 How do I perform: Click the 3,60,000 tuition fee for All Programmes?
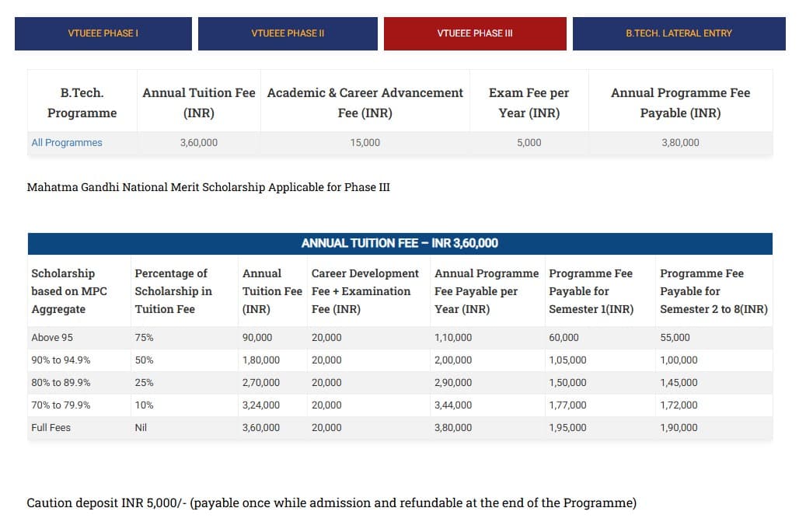198,143
